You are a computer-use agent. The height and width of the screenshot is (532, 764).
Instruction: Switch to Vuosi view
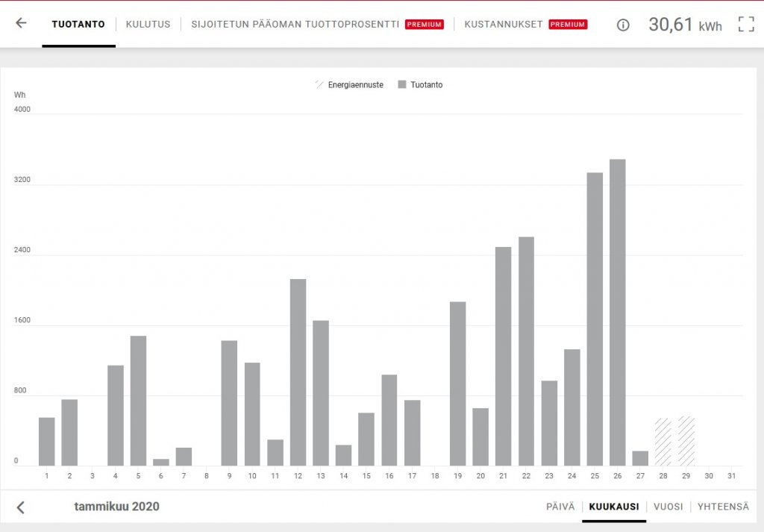click(x=668, y=507)
